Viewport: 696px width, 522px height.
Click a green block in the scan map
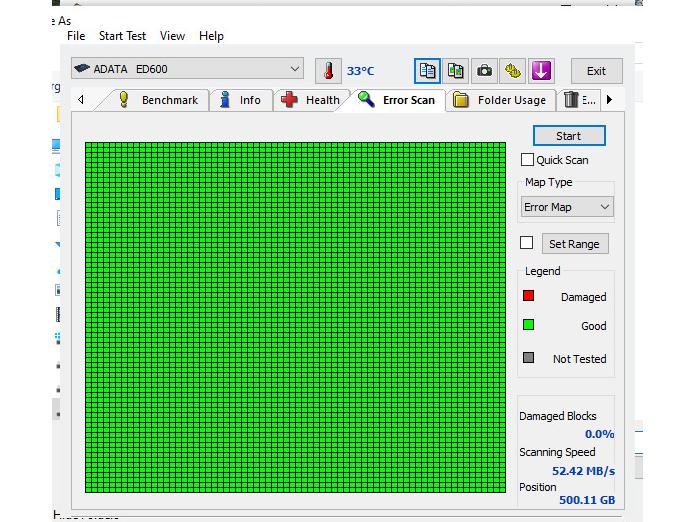point(295,316)
